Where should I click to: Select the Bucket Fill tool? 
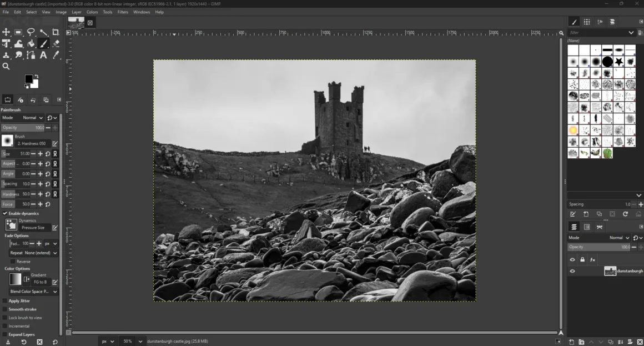(31, 43)
